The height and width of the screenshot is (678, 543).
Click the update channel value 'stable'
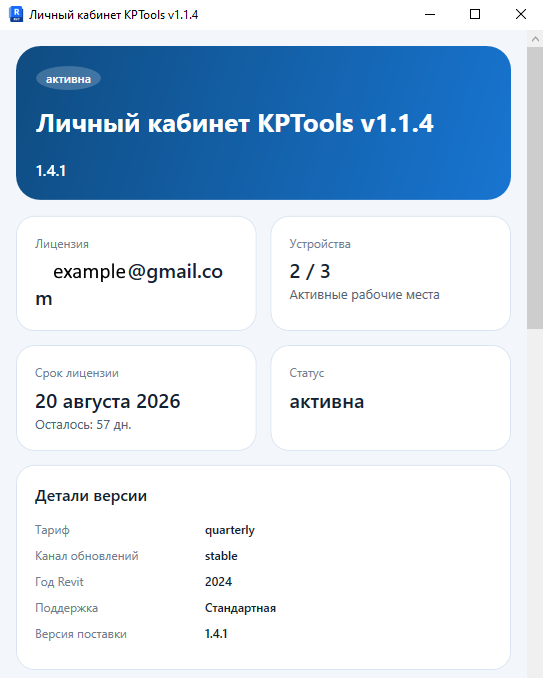pyautogui.click(x=221, y=556)
